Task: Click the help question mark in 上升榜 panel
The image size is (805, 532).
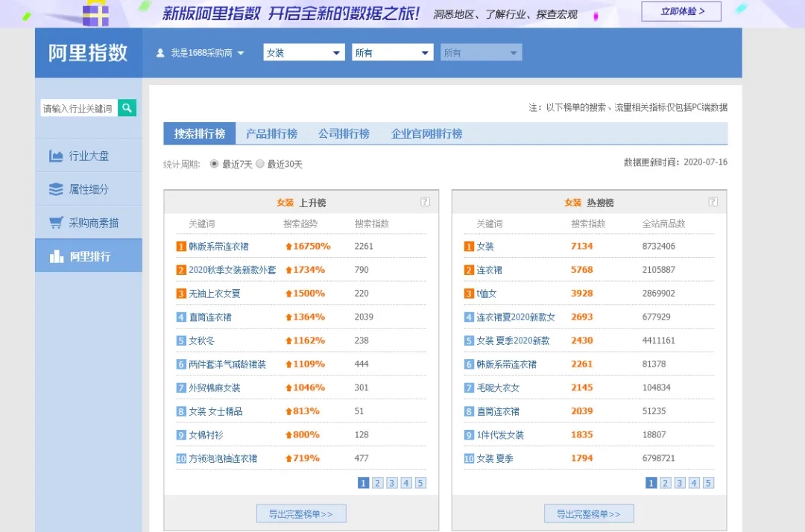Action: 425,202
